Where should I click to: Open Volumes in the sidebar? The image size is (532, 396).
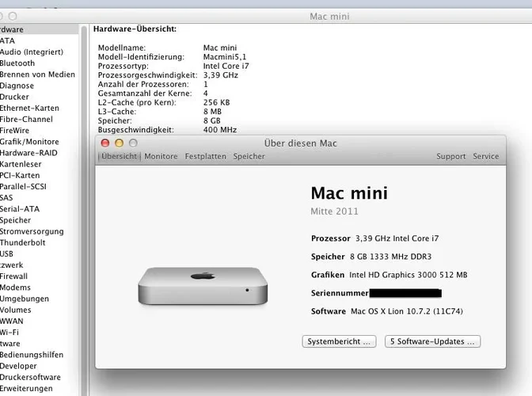coord(16,310)
